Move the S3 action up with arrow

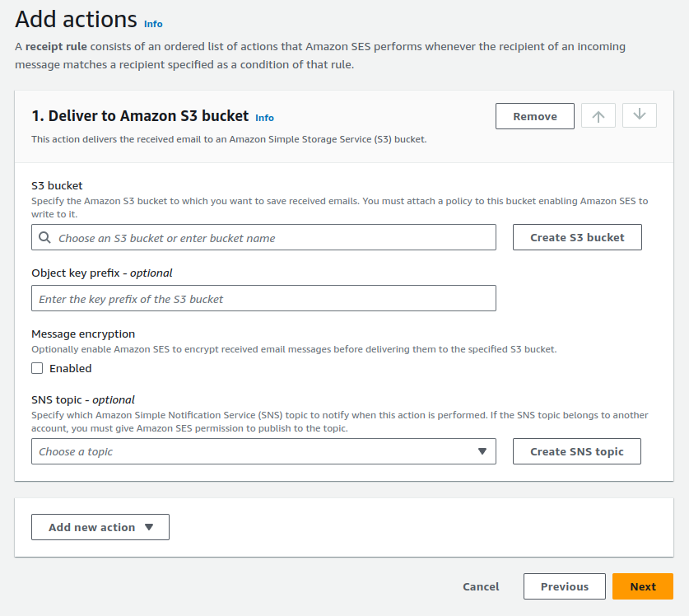click(598, 115)
